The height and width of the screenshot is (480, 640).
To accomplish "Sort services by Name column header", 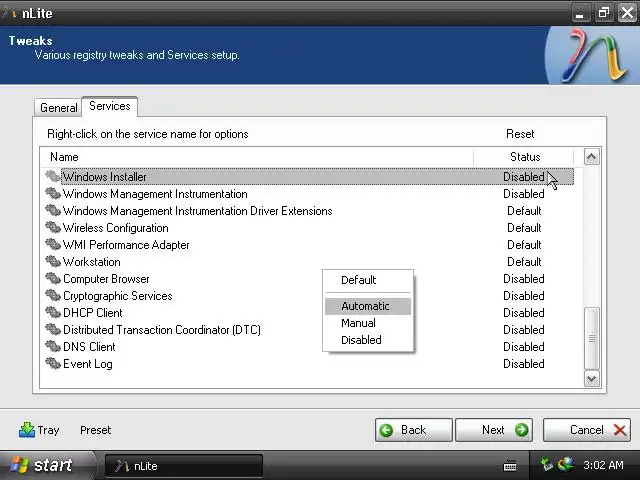I will (x=257, y=157).
